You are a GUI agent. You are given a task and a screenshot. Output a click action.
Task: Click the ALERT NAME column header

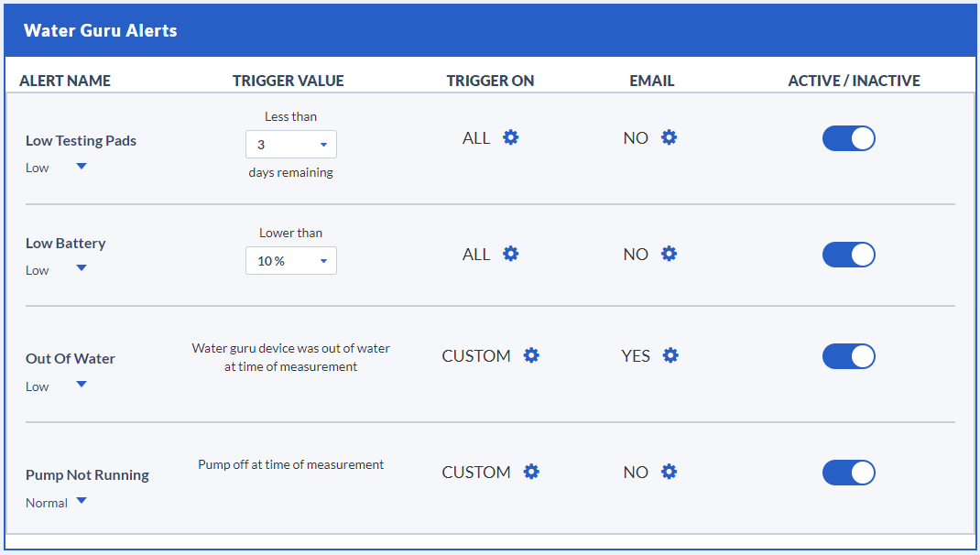click(x=65, y=81)
